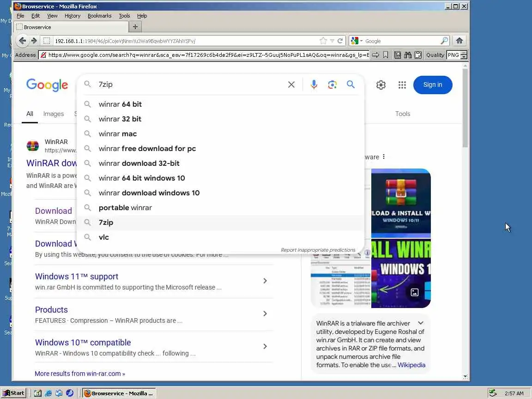Bookmark this page with the star icon
Image resolution: width=532 pixels, height=399 pixels.
click(x=323, y=41)
